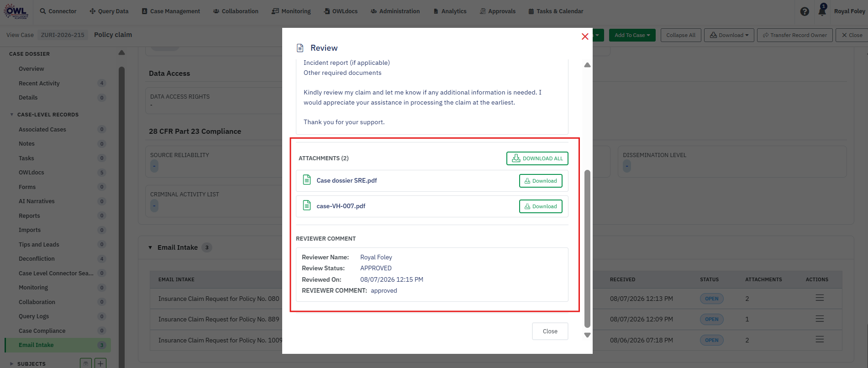
Task: Download case-VH-007.pdf attachment
Action: [541, 206]
